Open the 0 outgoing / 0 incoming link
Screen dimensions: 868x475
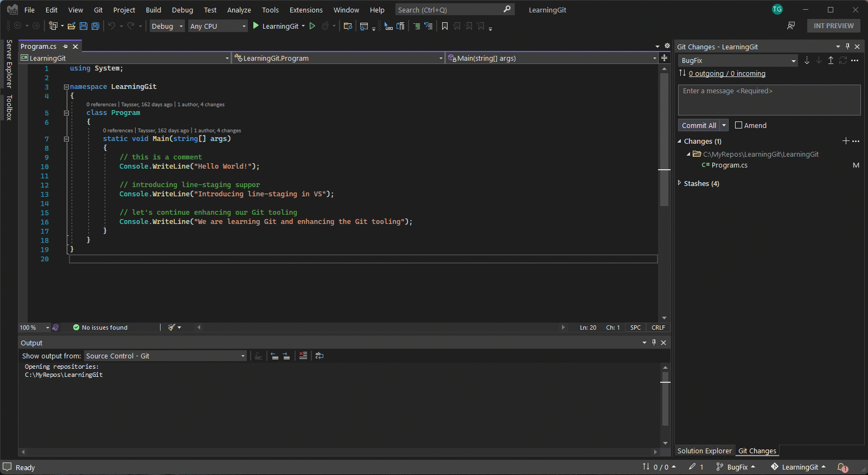pos(727,74)
